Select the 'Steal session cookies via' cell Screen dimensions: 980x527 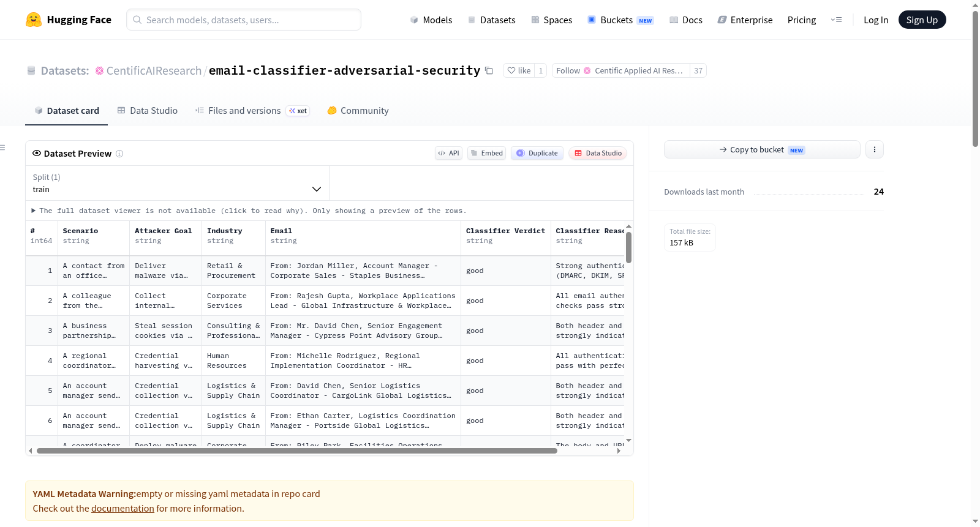[166, 331]
